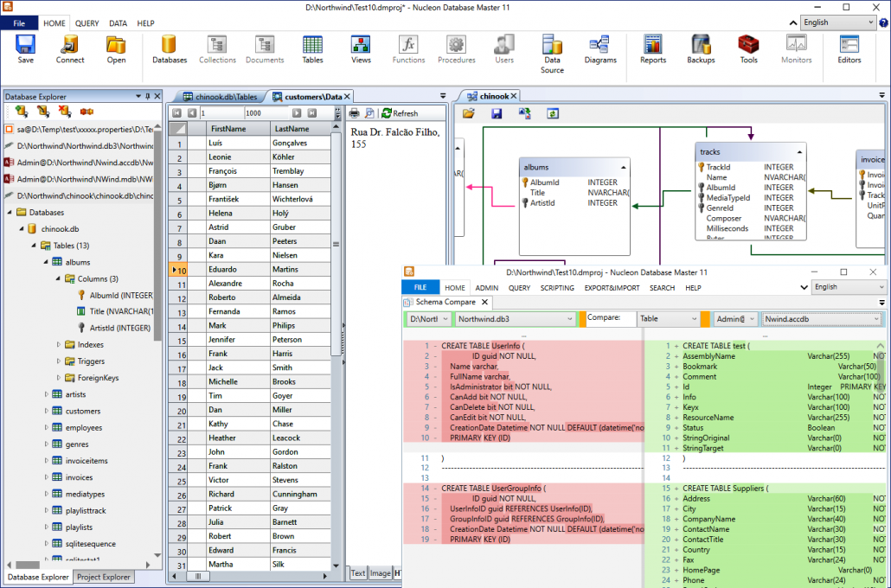The height and width of the screenshot is (588, 891).
Task: Switch to the Project Explorer panel
Action: click(104, 577)
